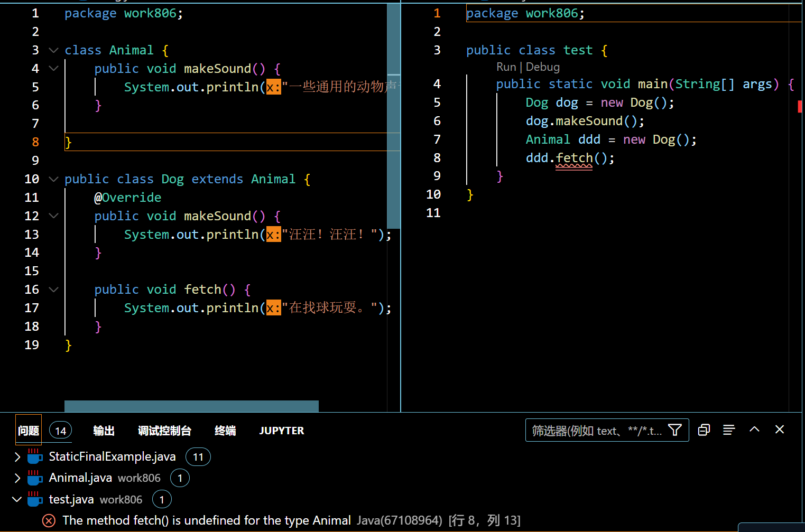Maximize the panel with the up chevron
This screenshot has height=532, width=805.
click(x=754, y=430)
